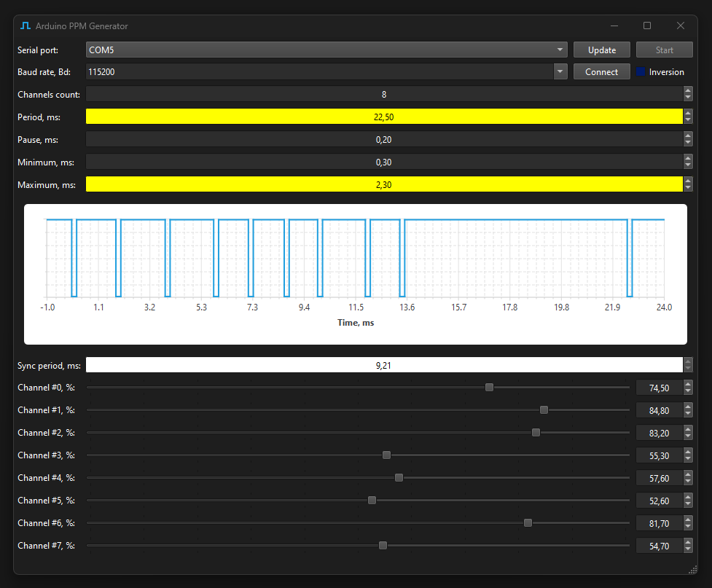This screenshot has height=588, width=712.
Task: Maximize the Arduino PPM Generator window
Action: 647,26
